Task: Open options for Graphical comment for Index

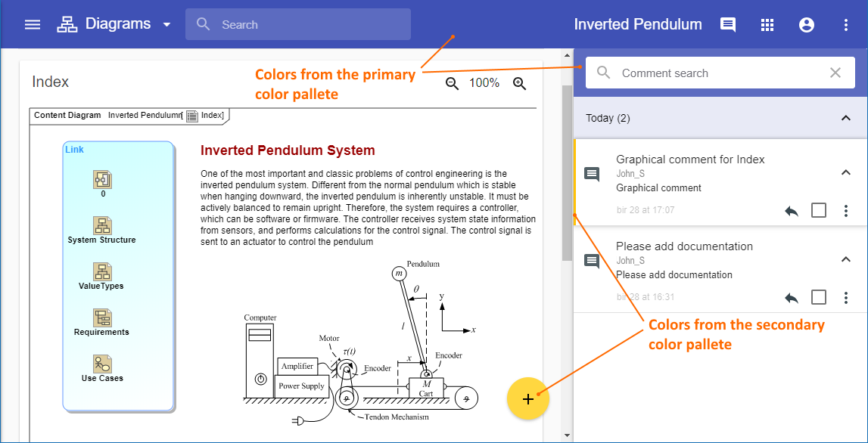Action: [845, 210]
